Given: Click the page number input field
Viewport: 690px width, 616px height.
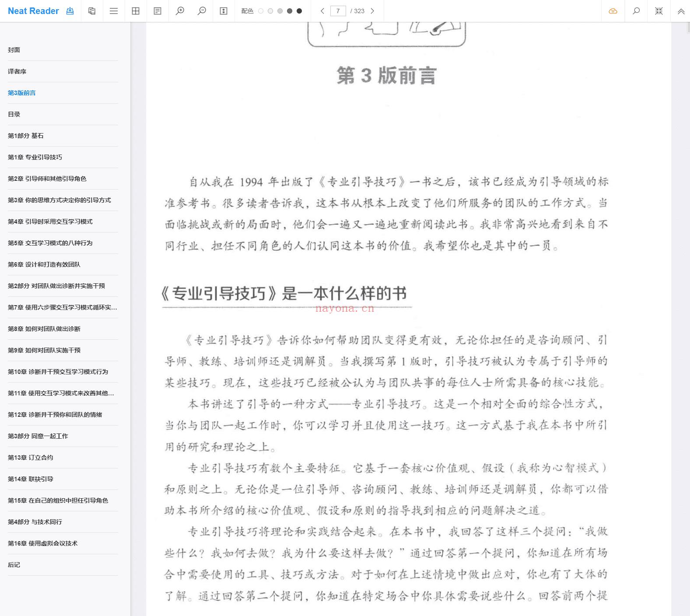Looking at the screenshot, I should [x=338, y=11].
